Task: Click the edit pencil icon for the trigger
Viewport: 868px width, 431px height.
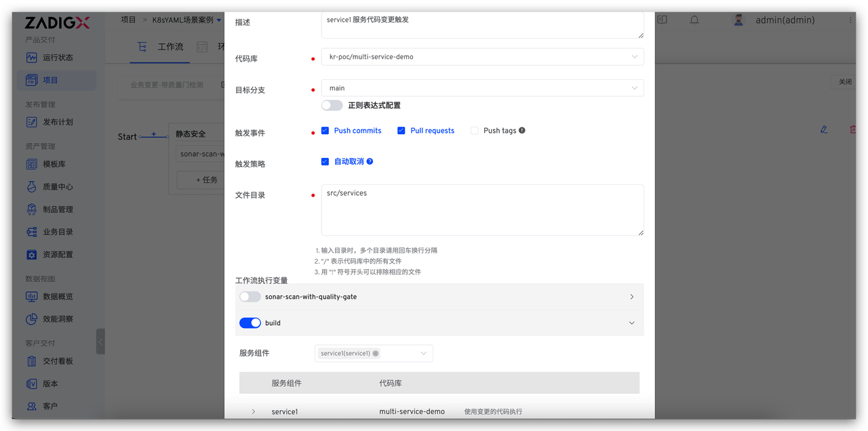Action: tap(823, 129)
